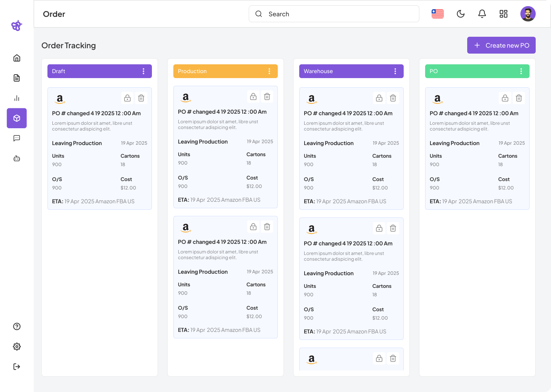Screen dimensions: 551x392
Task: Open the apps grid menu
Action: click(x=504, y=14)
